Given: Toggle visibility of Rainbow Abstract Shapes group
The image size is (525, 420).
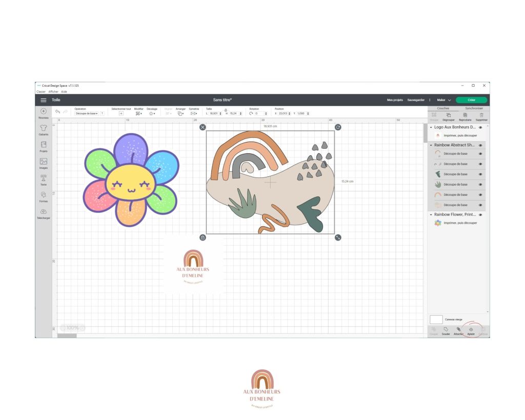Looking at the screenshot, I should [480, 145].
